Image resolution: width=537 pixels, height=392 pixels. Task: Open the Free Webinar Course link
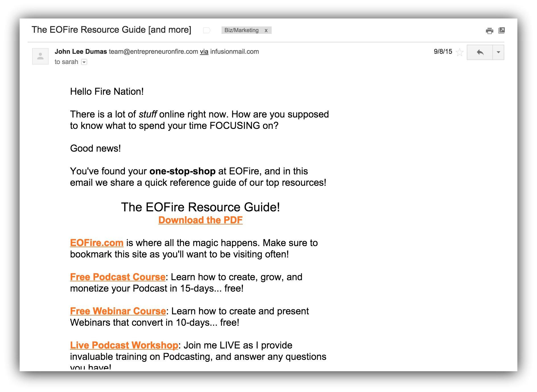(118, 311)
